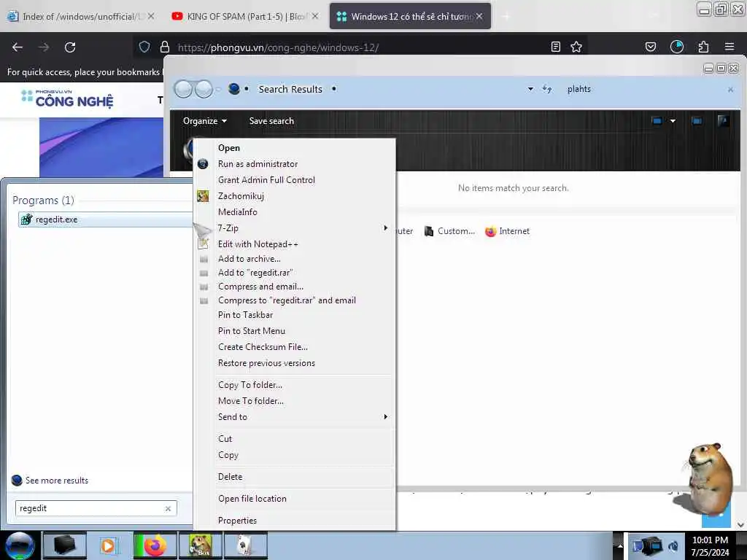Click the Firefox URL address field

click(362, 47)
